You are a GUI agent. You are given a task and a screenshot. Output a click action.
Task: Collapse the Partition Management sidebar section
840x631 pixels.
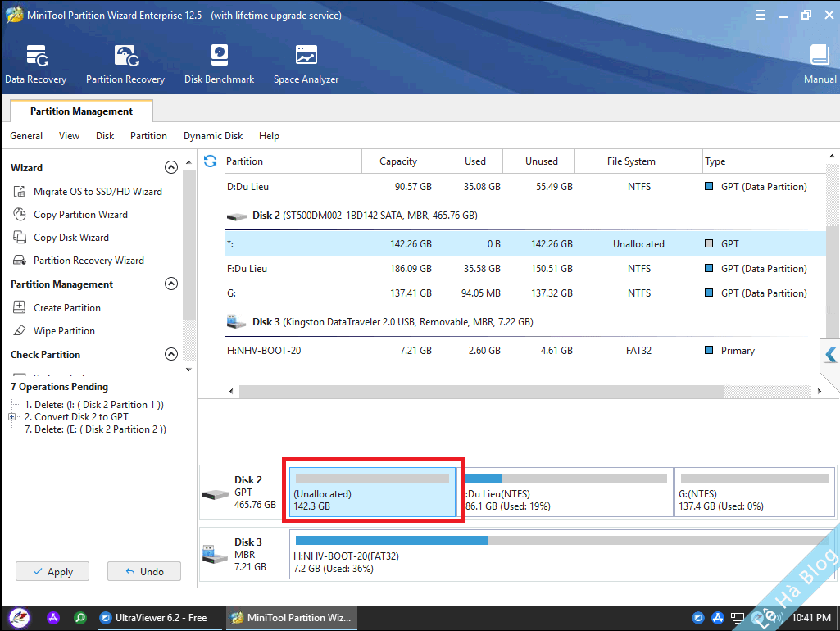click(x=171, y=284)
